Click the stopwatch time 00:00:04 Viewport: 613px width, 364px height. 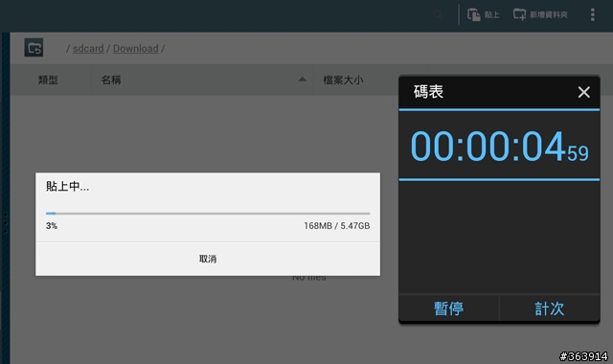coord(488,147)
